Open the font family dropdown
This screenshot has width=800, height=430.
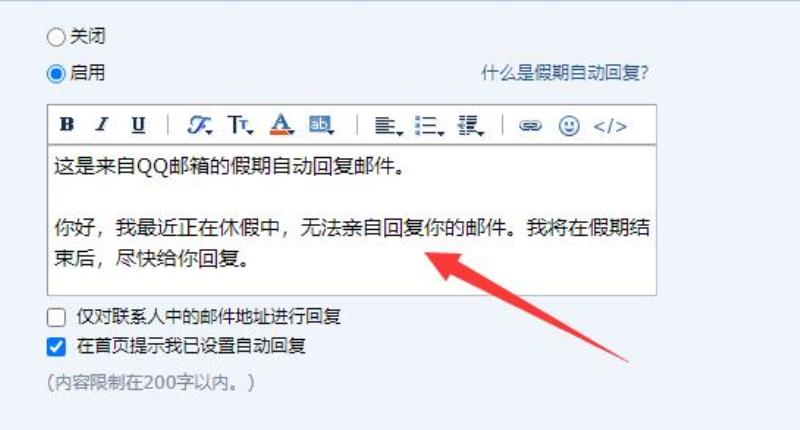199,125
